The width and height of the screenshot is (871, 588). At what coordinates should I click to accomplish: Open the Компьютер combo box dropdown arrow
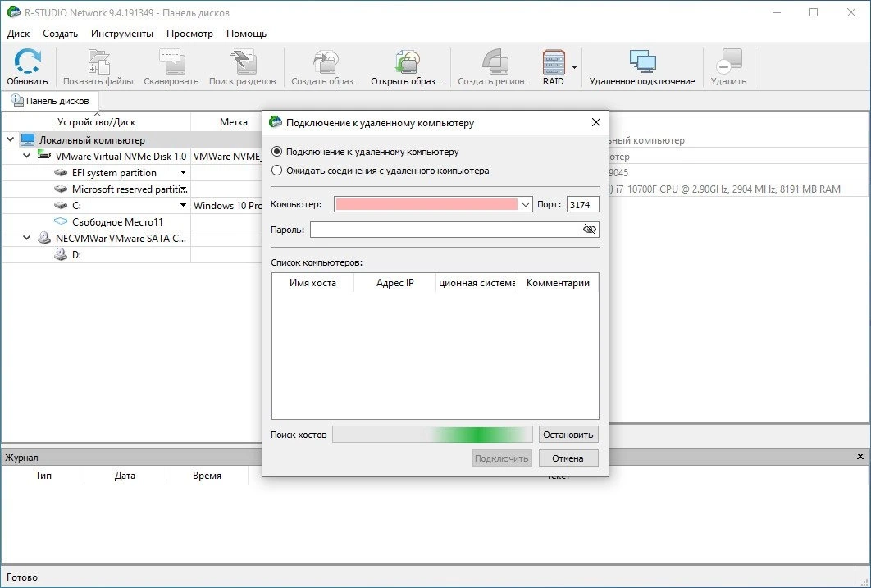click(526, 205)
